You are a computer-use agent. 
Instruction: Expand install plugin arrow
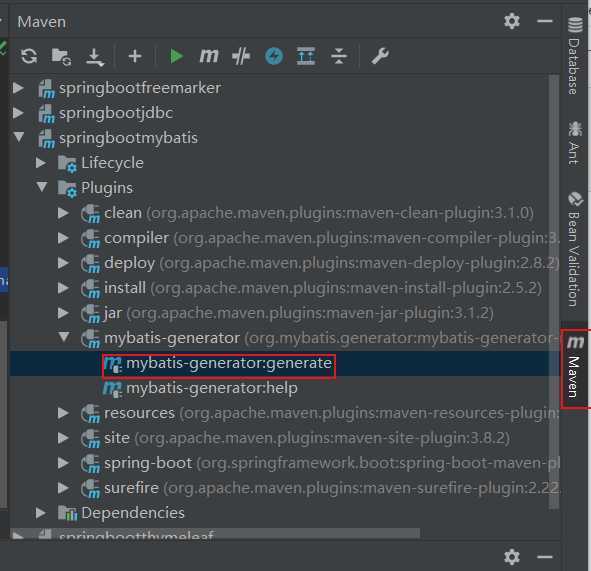pyautogui.click(x=63, y=288)
